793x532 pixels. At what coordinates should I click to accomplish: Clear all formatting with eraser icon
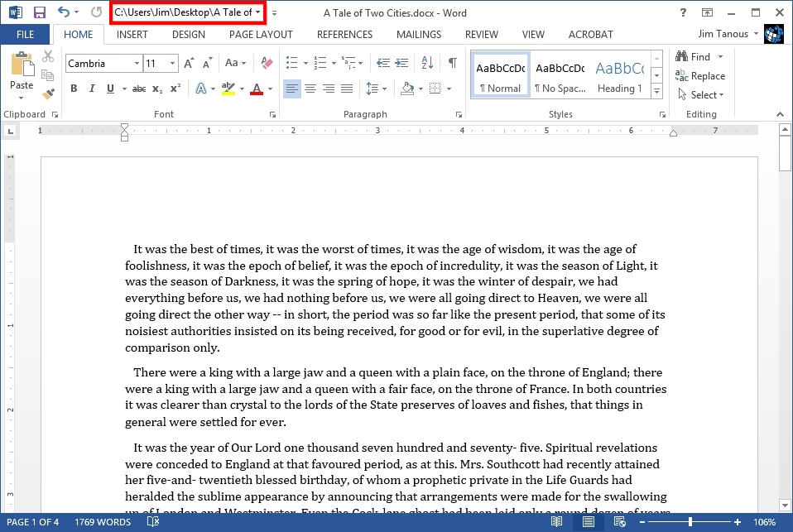pos(267,63)
